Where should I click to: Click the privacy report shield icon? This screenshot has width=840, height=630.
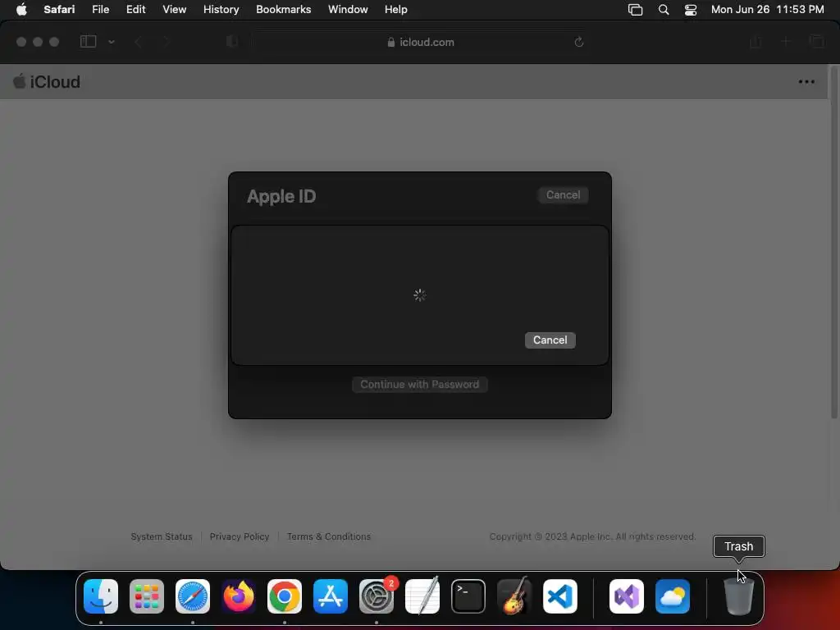point(231,42)
